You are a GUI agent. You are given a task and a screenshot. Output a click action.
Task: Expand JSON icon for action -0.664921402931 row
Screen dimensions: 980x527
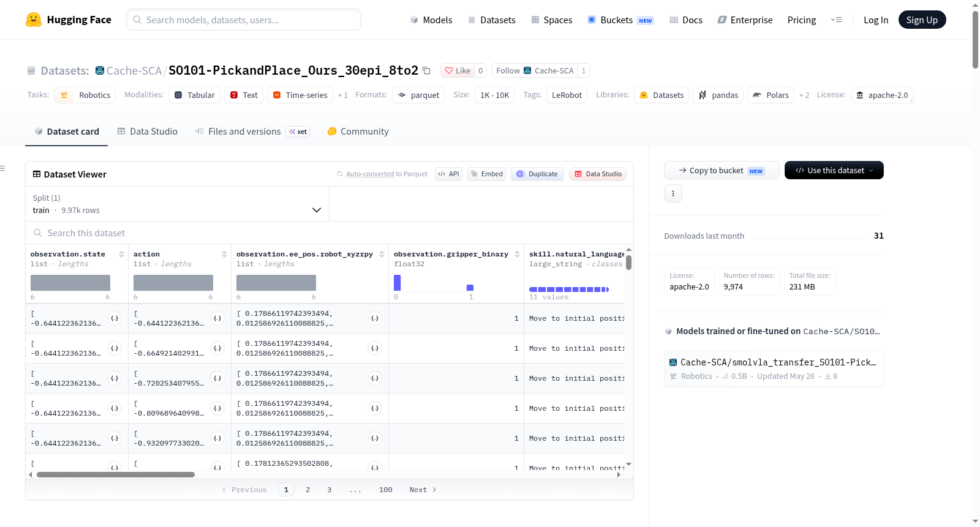(217, 348)
